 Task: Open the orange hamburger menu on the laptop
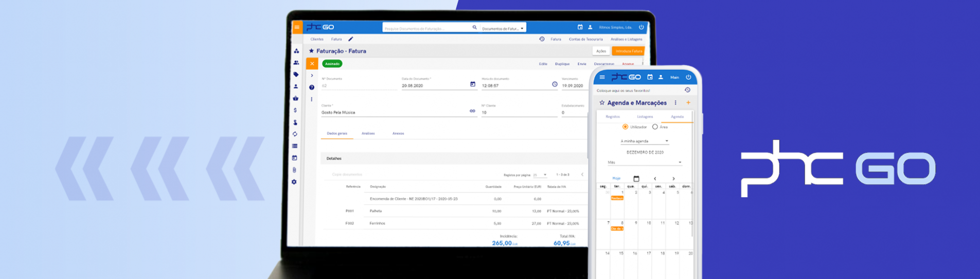click(x=297, y=27)
